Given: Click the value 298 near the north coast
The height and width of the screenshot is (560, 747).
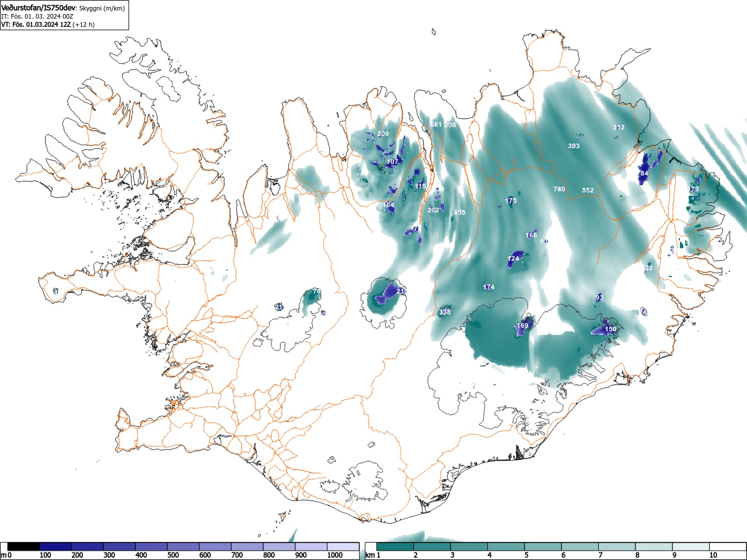Looking at the screenshot, I should [450, 125].
